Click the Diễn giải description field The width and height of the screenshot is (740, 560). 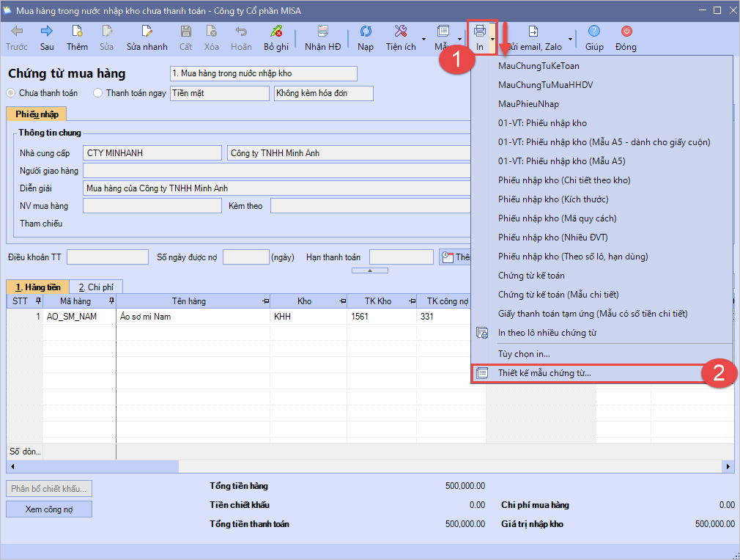[x=275, y=188]
